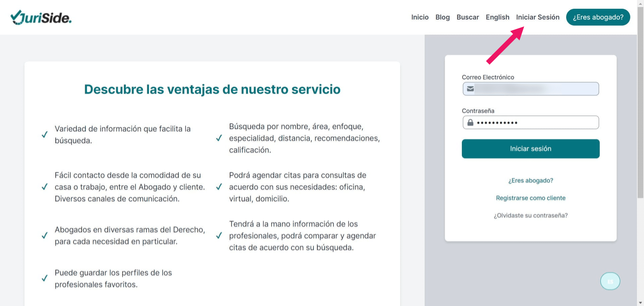Click the padlock icon in the password field

(470, 122)
